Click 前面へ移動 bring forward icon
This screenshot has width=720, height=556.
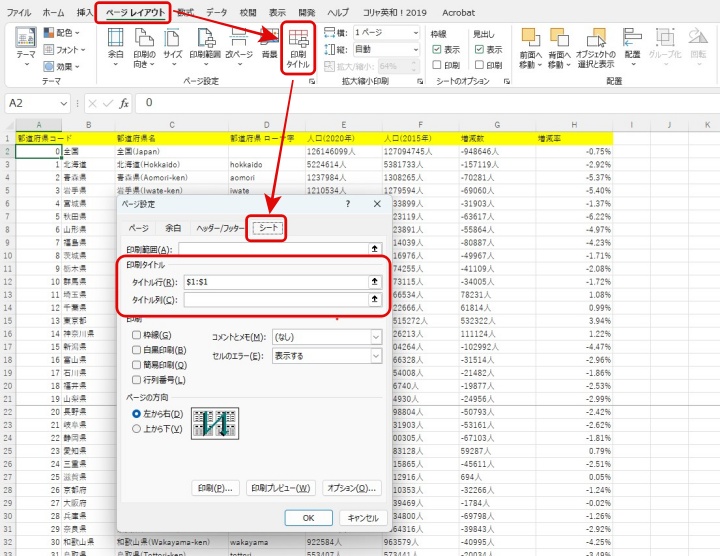[x=530, y=48]
